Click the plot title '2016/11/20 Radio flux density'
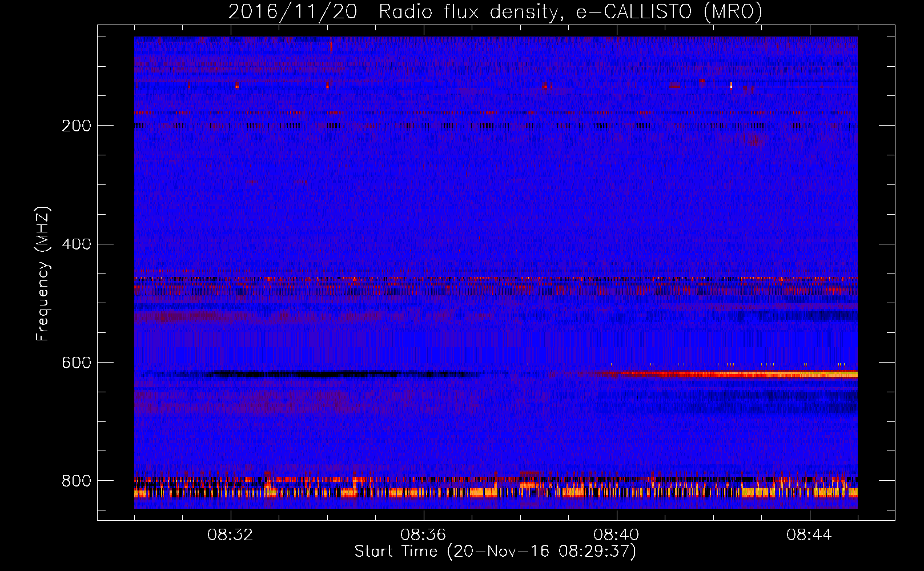This screenshot has height=571, width=924. (x=495, y=11)
